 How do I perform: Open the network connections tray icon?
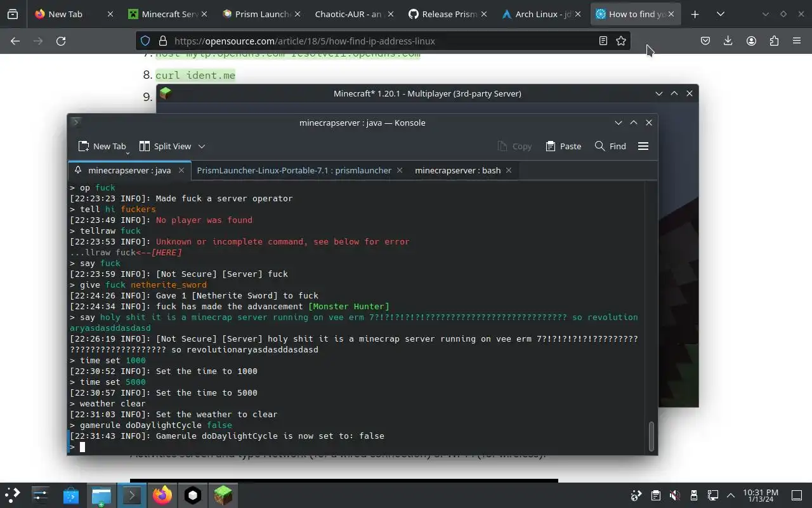pyautogui.click(x=713, y=495)
